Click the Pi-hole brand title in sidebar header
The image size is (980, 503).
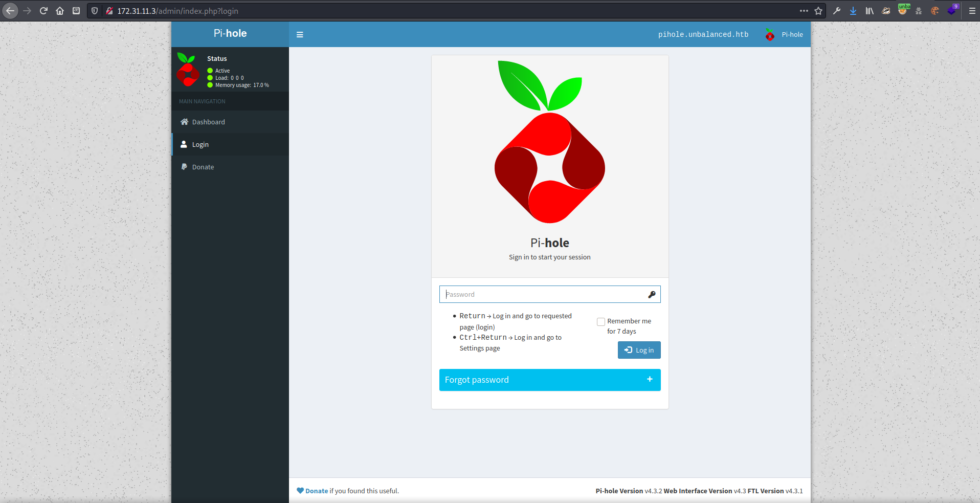click(230, 33)
